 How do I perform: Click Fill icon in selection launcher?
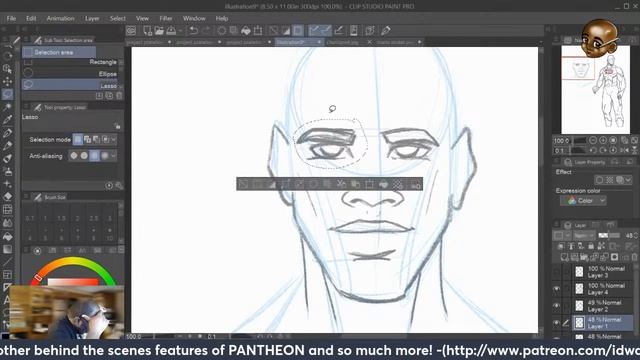click(x=383, y=184)
